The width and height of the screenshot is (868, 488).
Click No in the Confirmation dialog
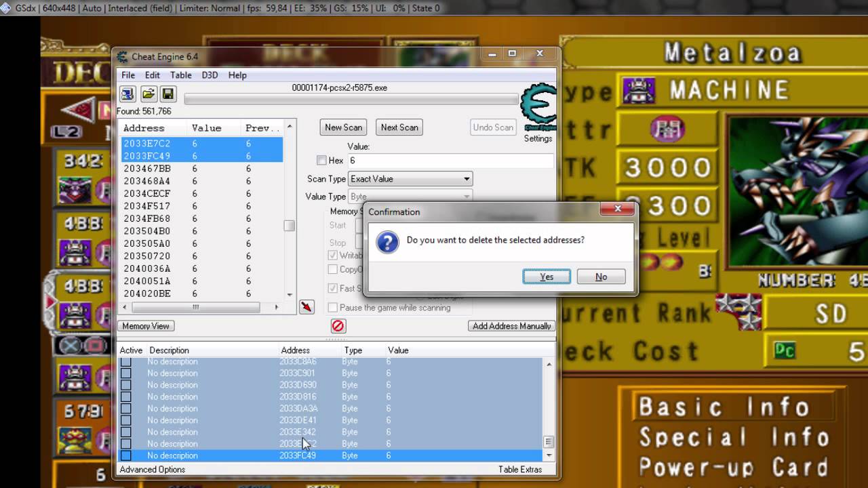(601, 277)
